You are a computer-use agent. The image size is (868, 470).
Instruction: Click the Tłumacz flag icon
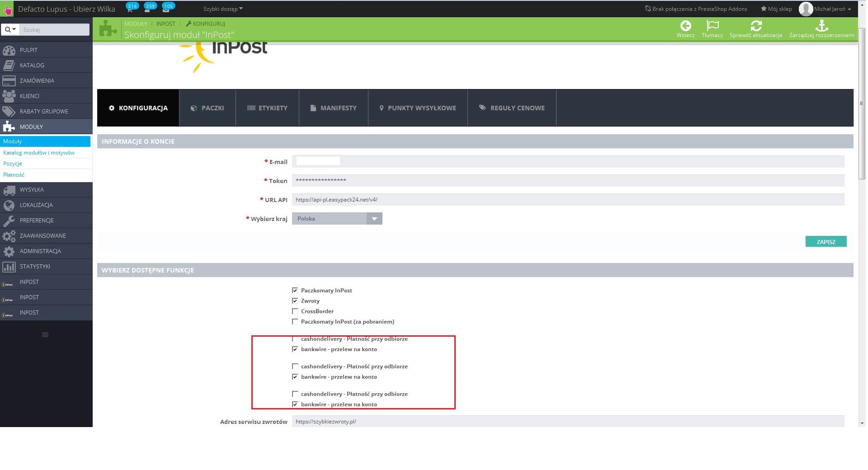click(x=712, y=25)
